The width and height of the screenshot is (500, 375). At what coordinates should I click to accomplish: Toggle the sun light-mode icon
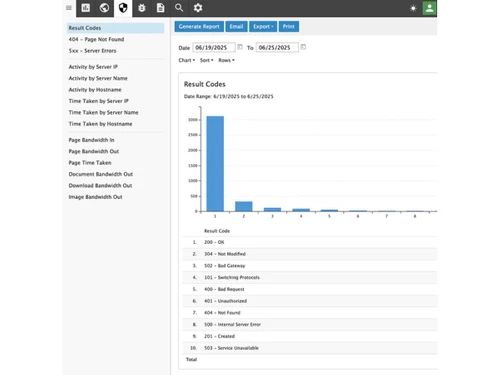pyautogui.click(x=413, y=8)
